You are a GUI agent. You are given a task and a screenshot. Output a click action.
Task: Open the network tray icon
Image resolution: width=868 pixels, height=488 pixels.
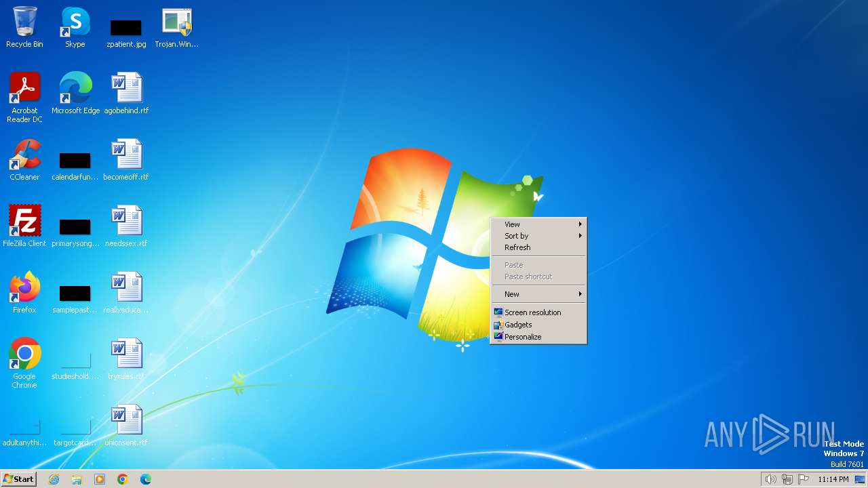(x=787, y=479)
